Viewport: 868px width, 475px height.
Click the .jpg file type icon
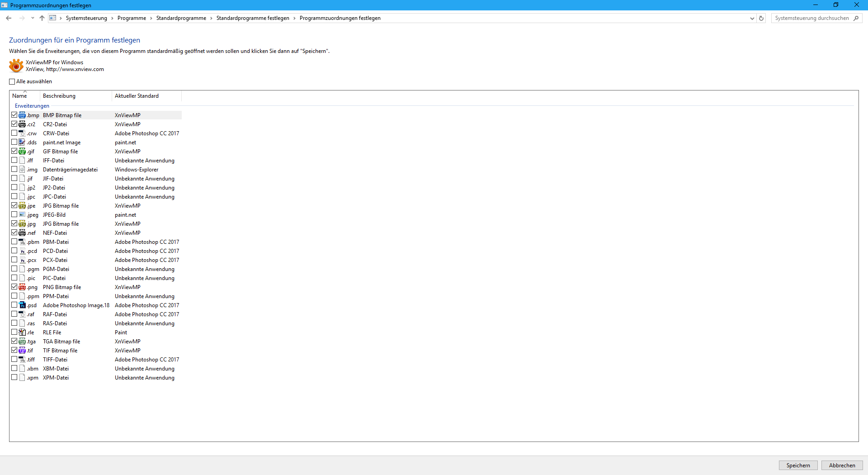pos(22,224)
